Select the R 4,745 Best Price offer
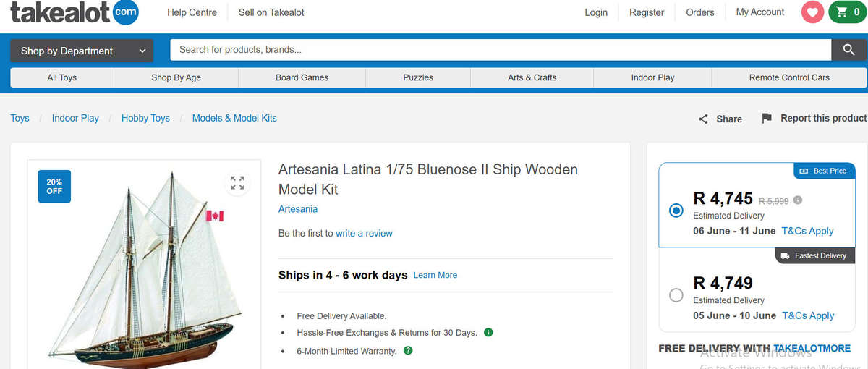The width and height of the screenshot is (868, 369). 676,211
